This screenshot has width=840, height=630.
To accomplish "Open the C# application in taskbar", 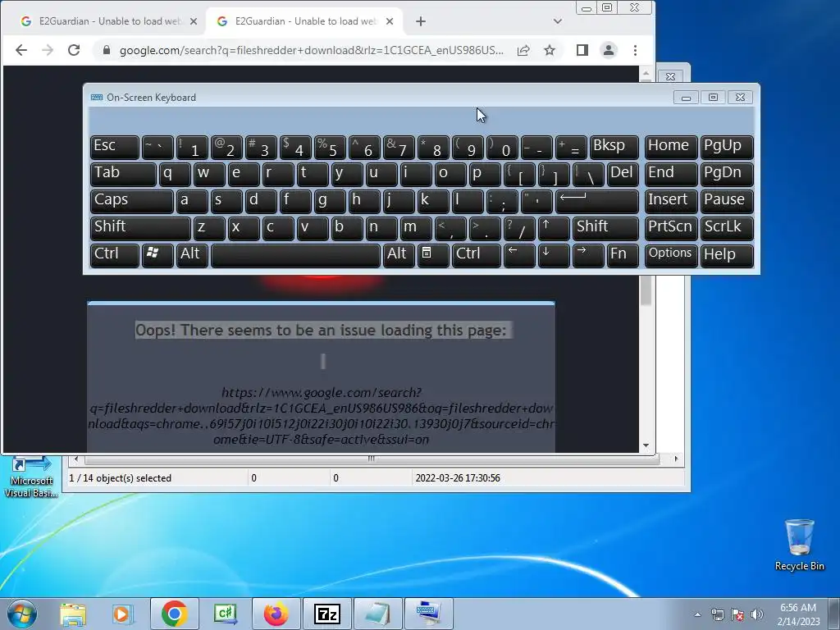I will 226,614.
